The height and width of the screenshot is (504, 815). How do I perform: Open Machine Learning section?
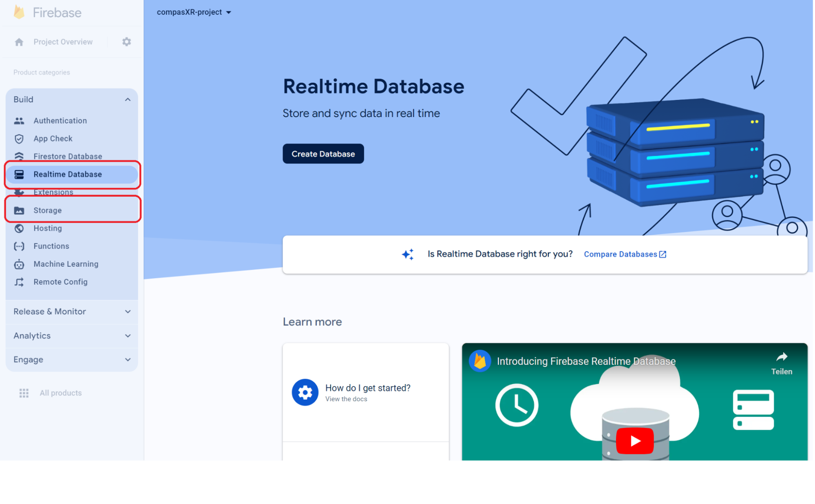tap(66, 264)
